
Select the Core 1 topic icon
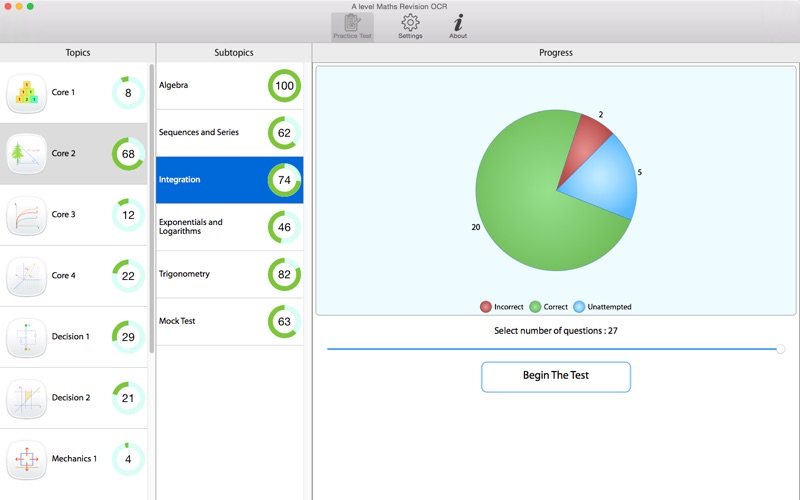click(x=27, y=93)
